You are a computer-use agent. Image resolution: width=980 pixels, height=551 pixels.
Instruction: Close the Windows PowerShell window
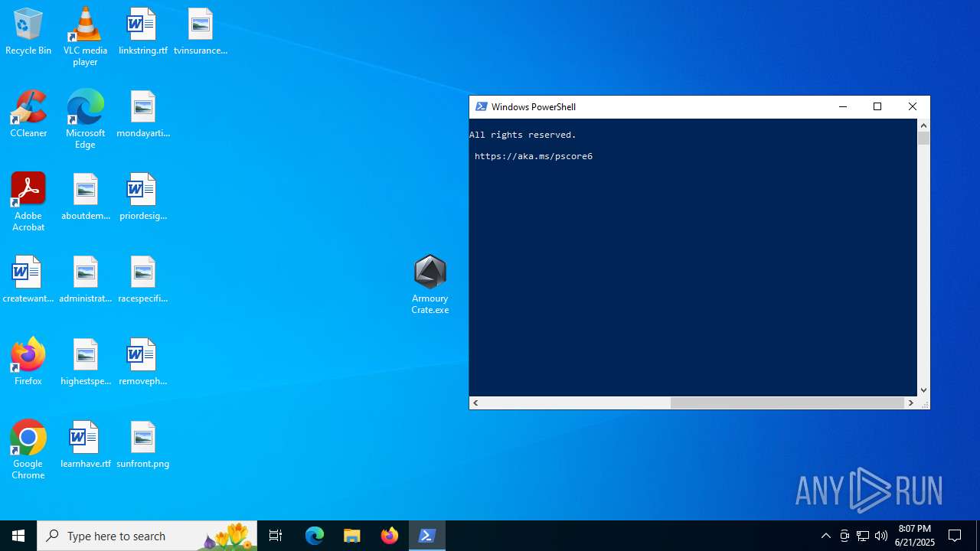(x=913, y=106)
